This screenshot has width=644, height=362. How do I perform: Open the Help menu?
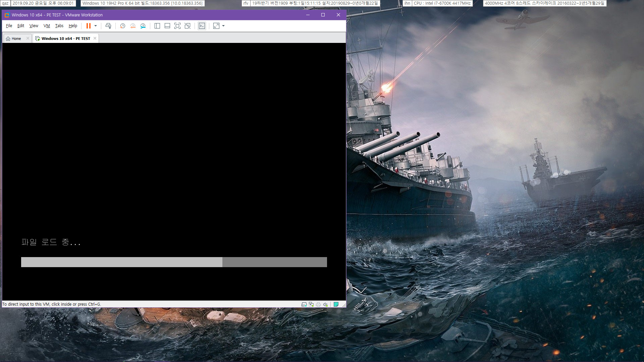tap(73, 26)
